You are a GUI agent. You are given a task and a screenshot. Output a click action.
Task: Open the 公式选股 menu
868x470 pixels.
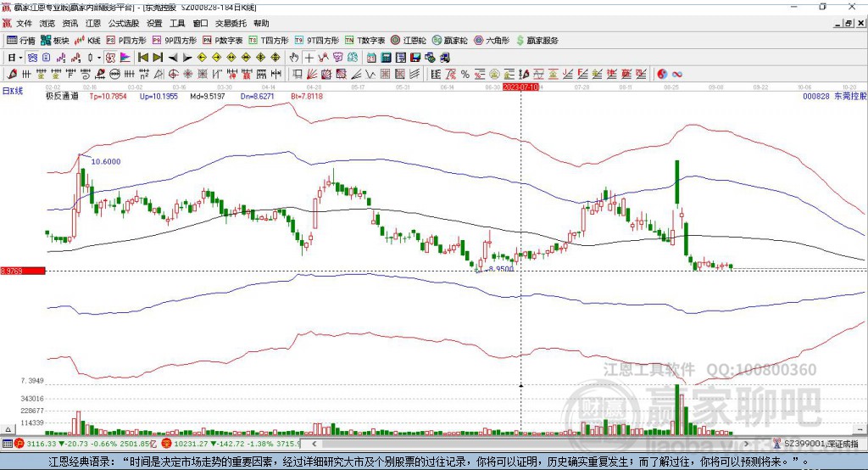click(124, 23)
